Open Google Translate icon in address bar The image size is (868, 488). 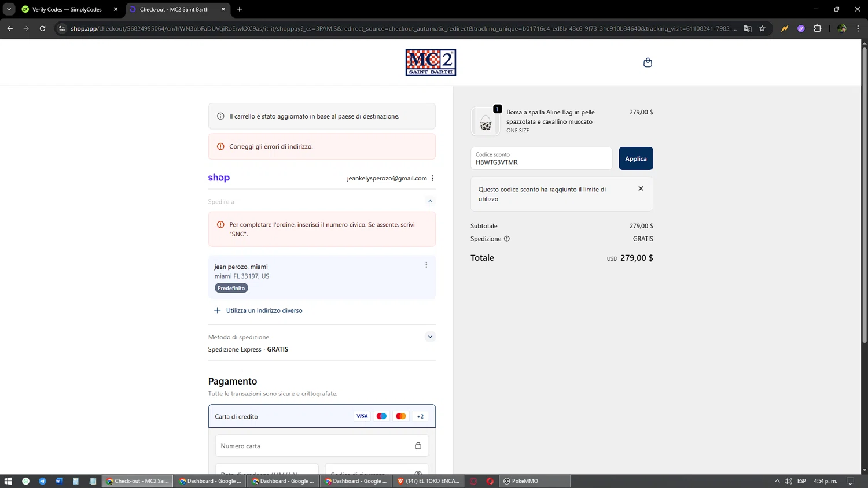pyautogui.click(x=748, y=28)
